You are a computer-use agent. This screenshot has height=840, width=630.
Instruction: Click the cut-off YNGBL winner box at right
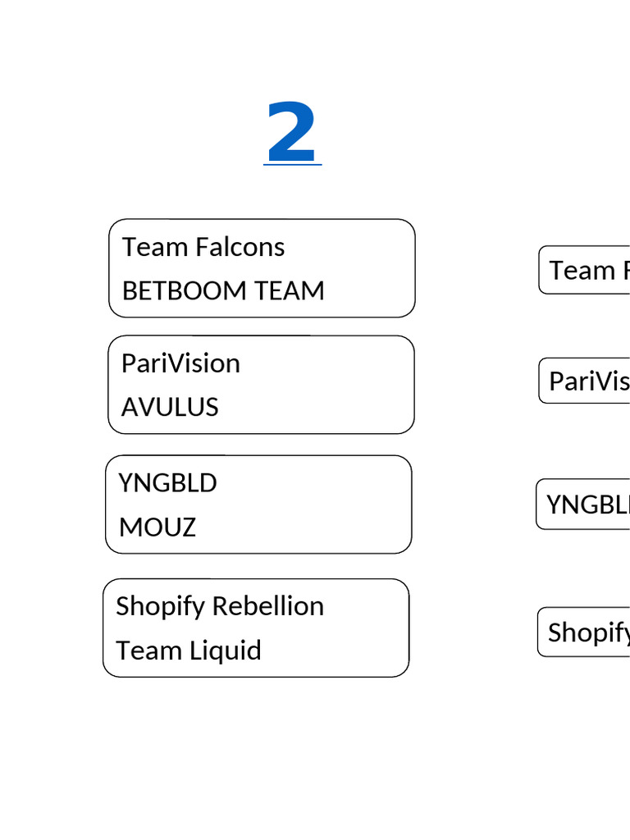[584, 504]
